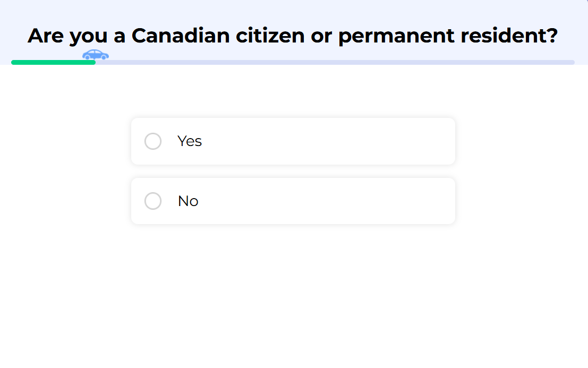Image resolution: width=588 pixels, height=368 pixels.
Task: Click the "No" label text
Action: pyautogui.click(x=188, y=201)
